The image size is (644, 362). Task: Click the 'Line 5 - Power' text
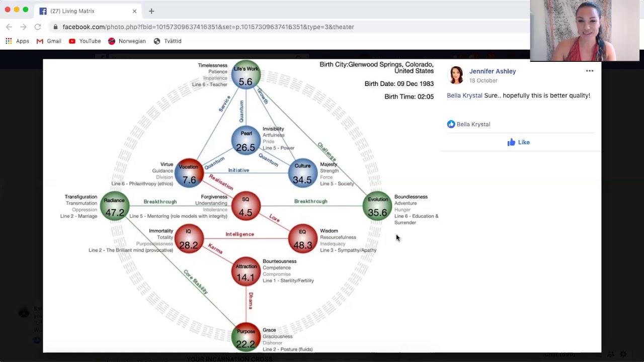pyautogui.click(x=278, y=148)
